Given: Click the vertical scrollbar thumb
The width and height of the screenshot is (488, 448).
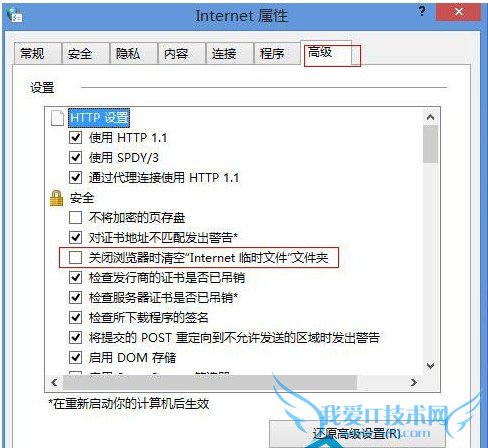Looking at the screenshot, I should [x=430, y=144].
